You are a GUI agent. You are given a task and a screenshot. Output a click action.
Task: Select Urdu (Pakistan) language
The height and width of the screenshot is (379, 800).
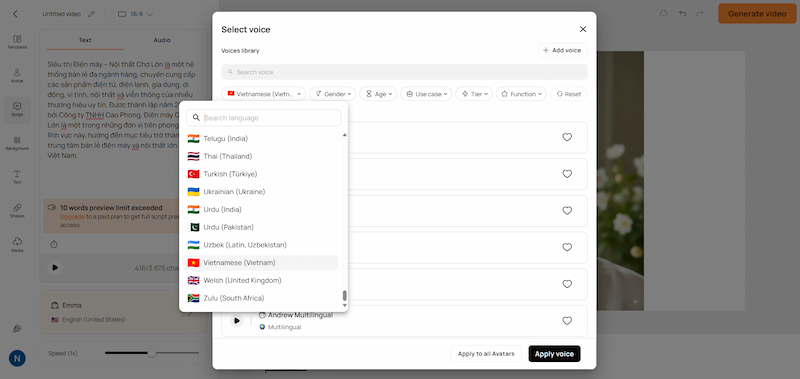[x=261, y=227]
